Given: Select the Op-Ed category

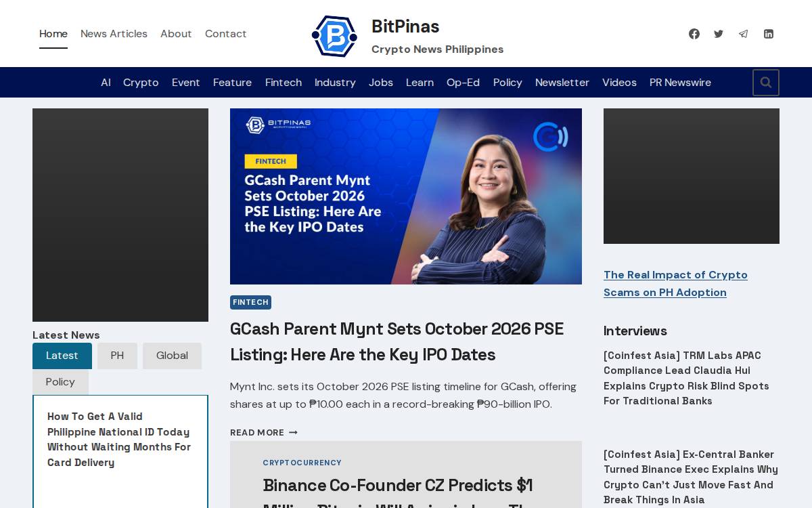Looking at the screenshot, I should 463,83.
